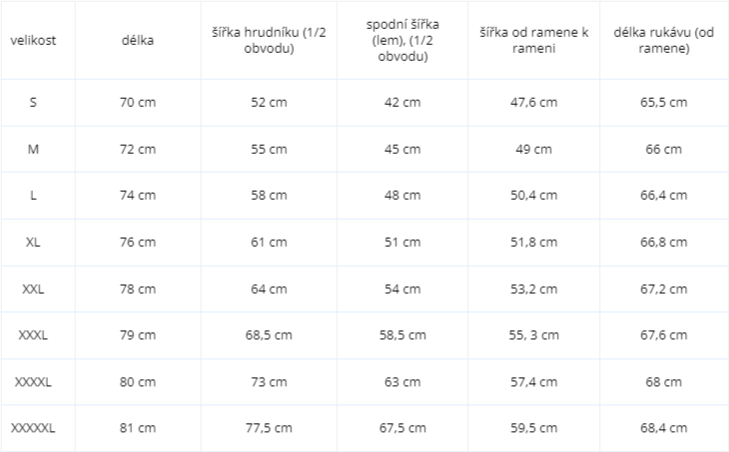
Task: Click the '55, 3 cm' shoulder width cell
Action: click(534, 335)
